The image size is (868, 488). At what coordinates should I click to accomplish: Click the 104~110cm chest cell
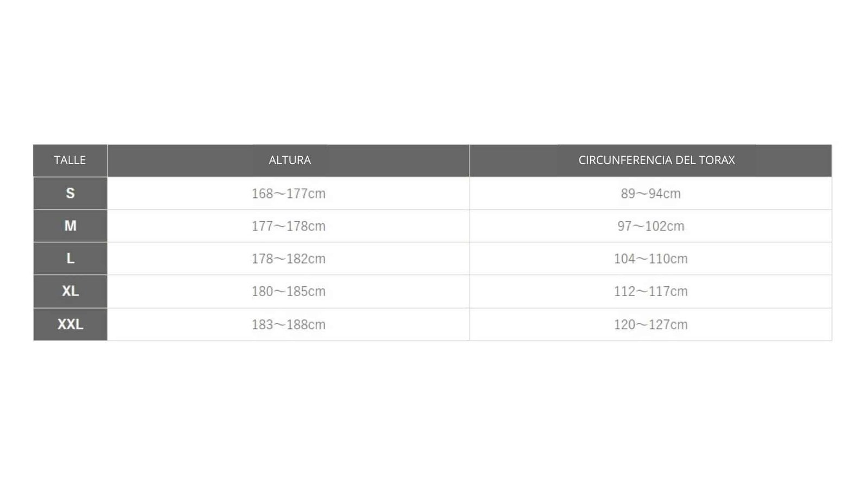tap(650, 259)
